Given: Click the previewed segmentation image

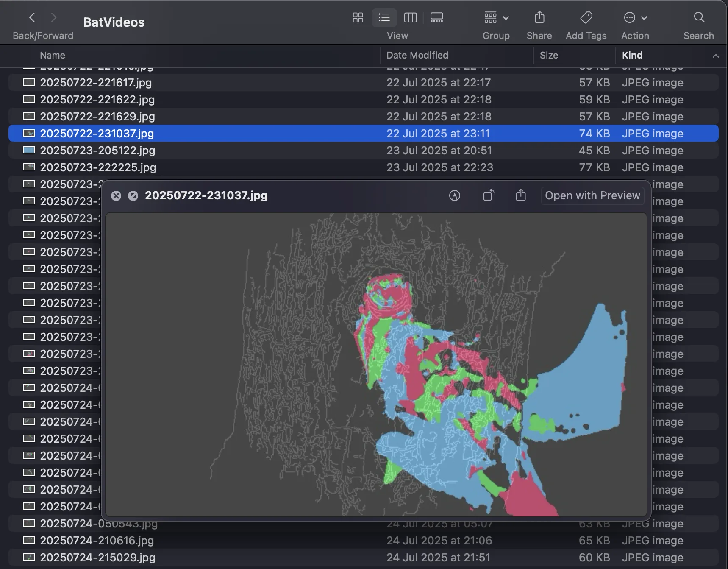Looking at the screenshot, I should (x=376, y=364).
